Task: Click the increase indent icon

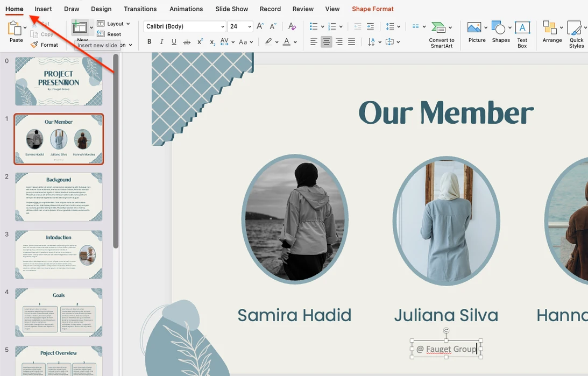Action: [370, 26]
